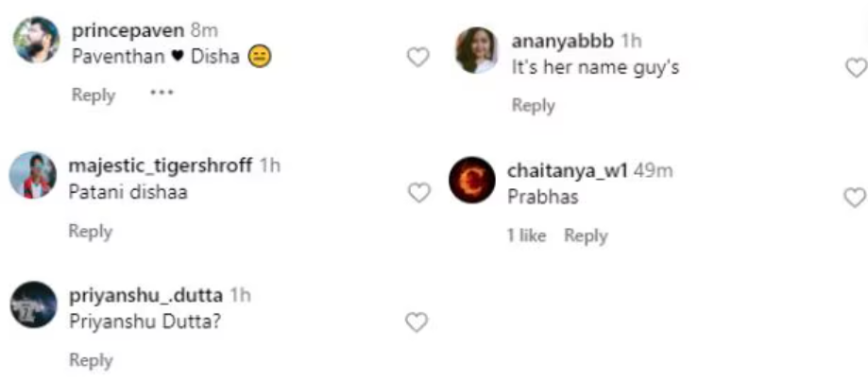Open majestic_tigershroff's profile picture
Viewport: 868px width, 381px height.
pos(33,175)
